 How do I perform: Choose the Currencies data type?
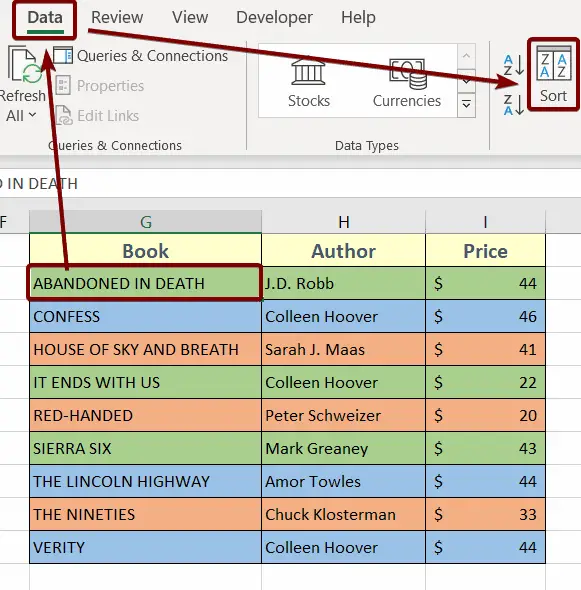pyautogui.click(x=407, y=83)
